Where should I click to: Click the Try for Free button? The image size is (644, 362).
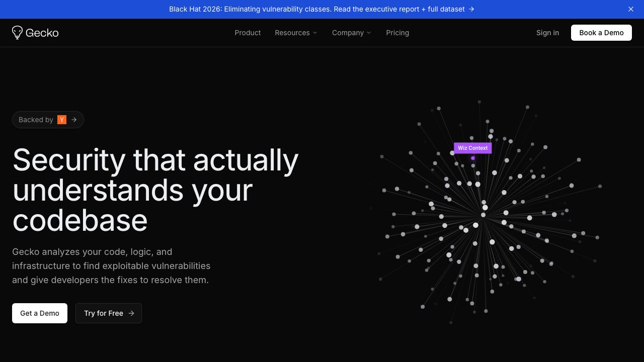[109, 313]
